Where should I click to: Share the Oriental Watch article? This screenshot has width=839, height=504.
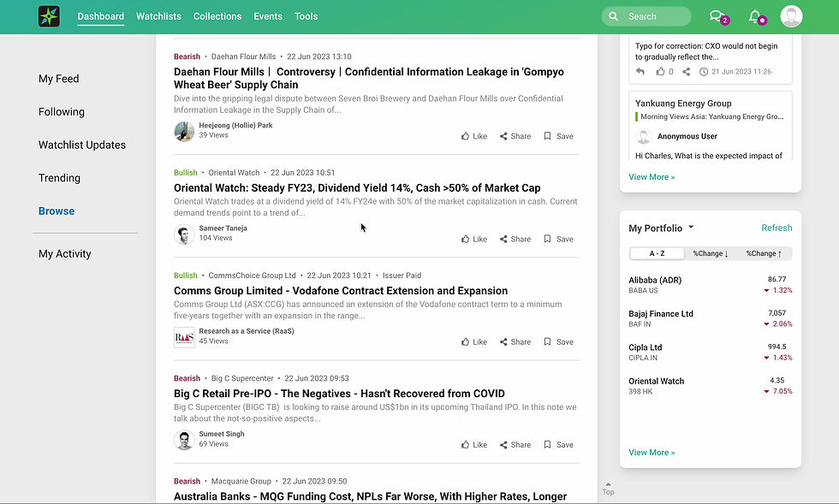click(x=515, y=239)
